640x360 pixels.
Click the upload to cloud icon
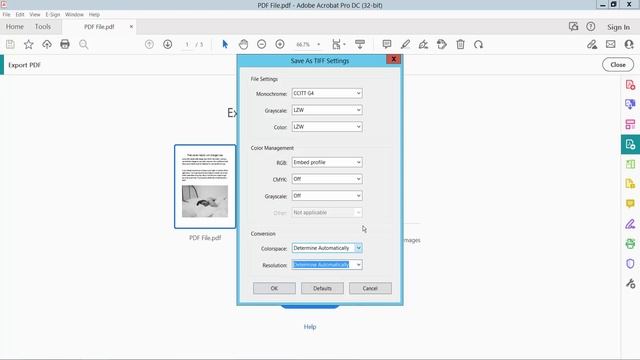tap(47, 44)
